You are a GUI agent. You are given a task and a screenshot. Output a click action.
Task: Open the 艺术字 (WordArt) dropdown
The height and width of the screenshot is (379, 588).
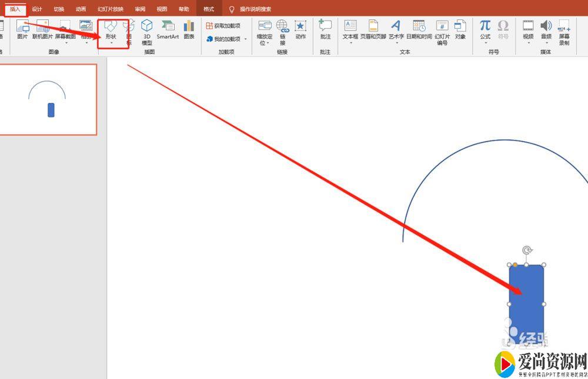pyautogui.click(x=396, y=43)
